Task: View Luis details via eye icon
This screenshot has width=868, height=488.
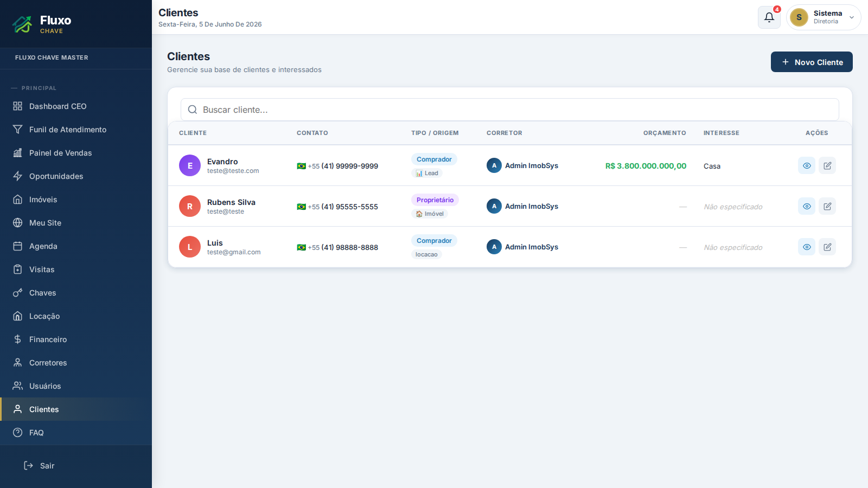Action: tap(807, 247)
